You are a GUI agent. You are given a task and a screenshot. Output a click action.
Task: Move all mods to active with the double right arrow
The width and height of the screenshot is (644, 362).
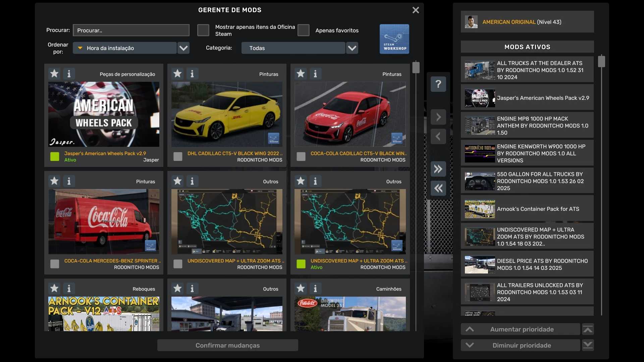(x=438, y=169)
